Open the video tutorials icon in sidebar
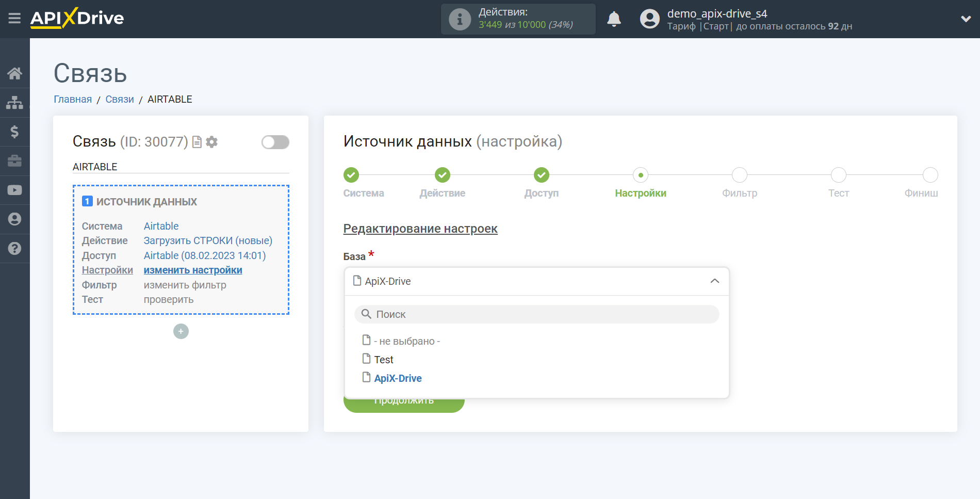The width and height of the screenshot is (980, 499). (14, 190)
